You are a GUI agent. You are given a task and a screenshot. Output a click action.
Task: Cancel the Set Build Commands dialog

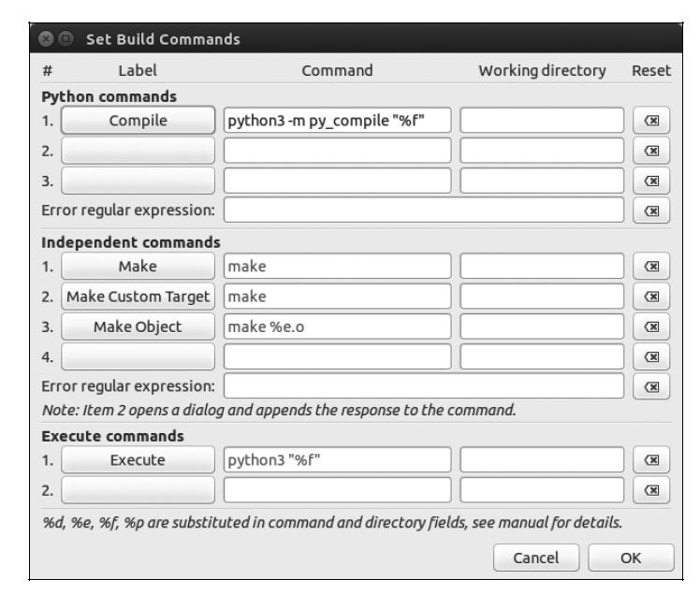(535, 558)
